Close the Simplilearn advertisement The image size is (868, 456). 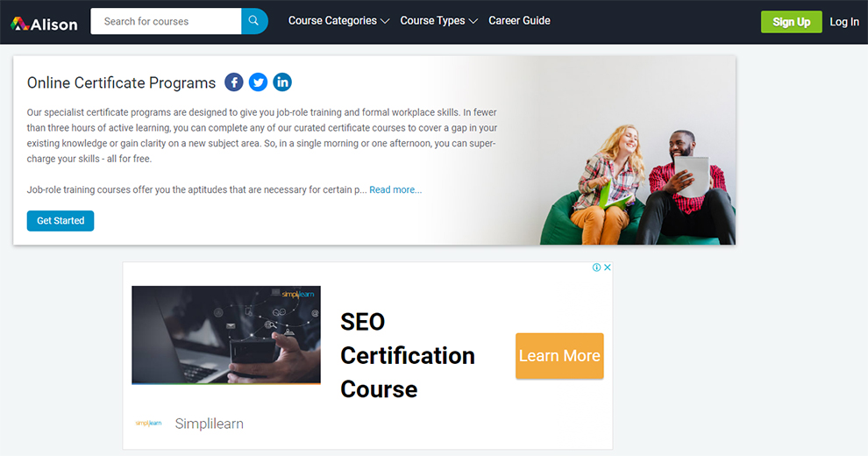click(607, 267)
